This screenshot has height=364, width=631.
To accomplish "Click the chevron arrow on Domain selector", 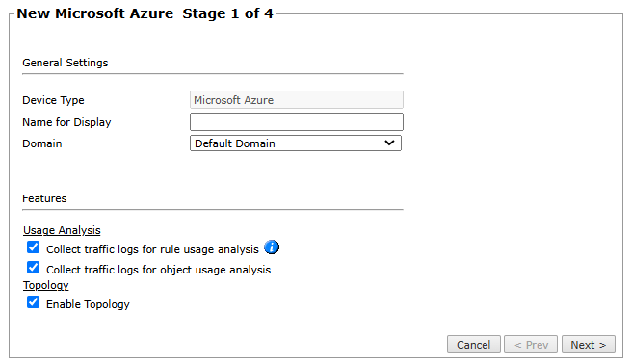I will pos(389,143).
